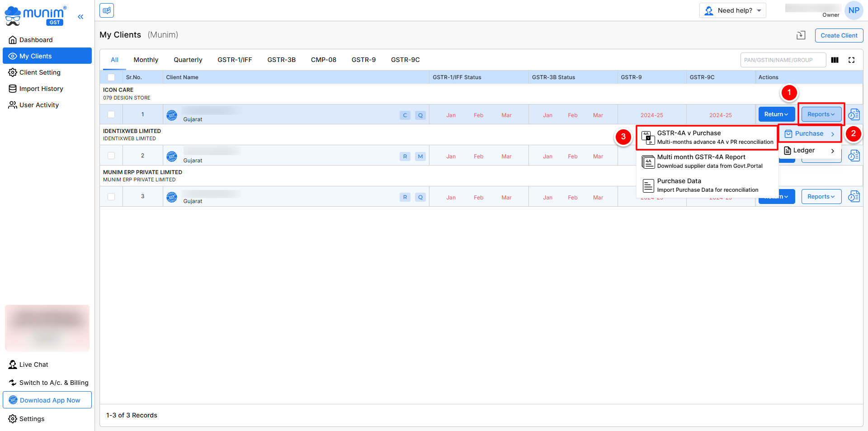
Task: Switch to the Quarterly tab
Action: pos(188,60)
